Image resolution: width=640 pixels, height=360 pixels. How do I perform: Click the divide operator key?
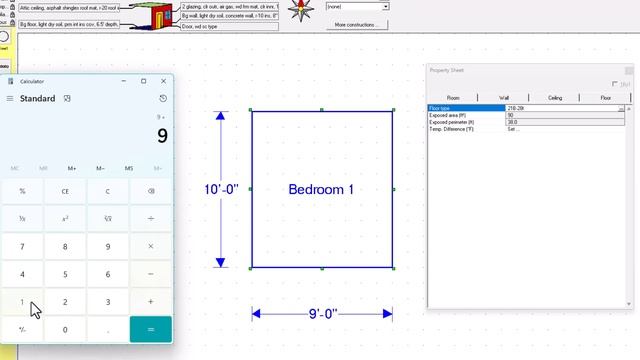151,219
